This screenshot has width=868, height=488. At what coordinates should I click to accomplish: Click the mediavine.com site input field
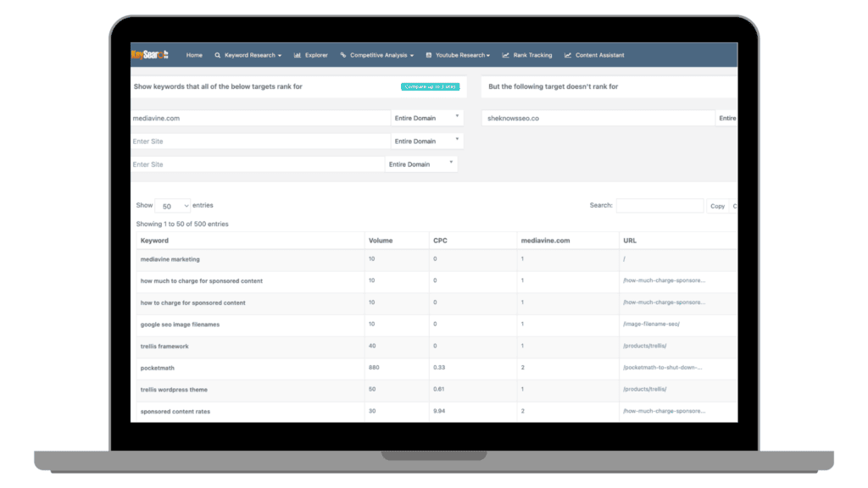[260, 118]
